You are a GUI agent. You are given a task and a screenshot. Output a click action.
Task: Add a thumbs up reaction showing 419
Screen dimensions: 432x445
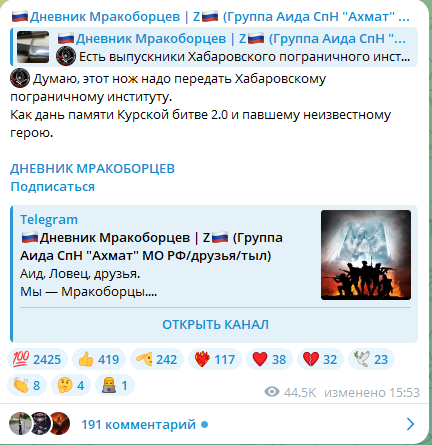(x=99, y=359)
